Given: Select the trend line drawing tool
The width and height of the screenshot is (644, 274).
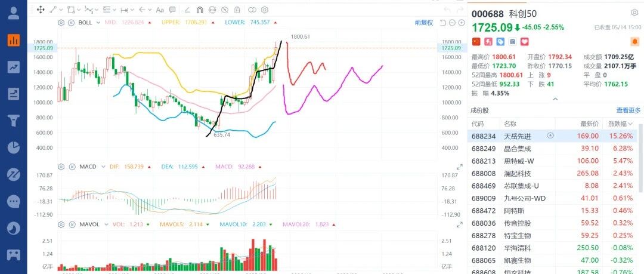Looking at the screenshot, I should pyautogui.click(x=53, y=10).
